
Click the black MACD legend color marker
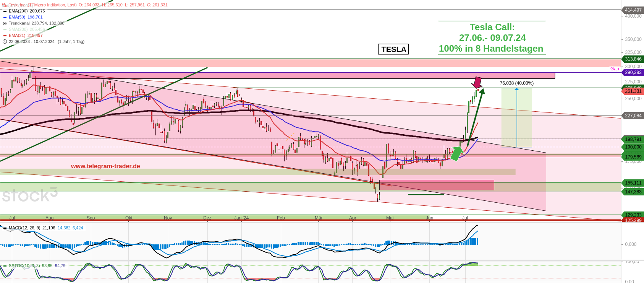click(x=5, y=228)
